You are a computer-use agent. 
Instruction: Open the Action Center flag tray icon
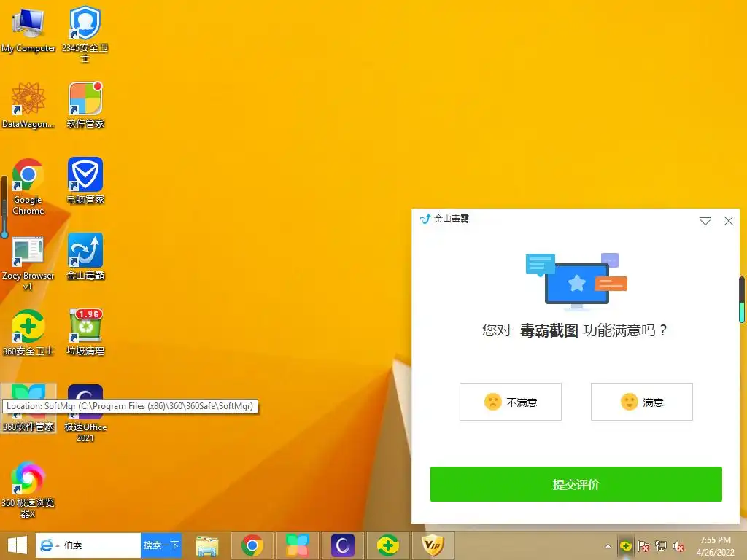click(x=643, y=546)
